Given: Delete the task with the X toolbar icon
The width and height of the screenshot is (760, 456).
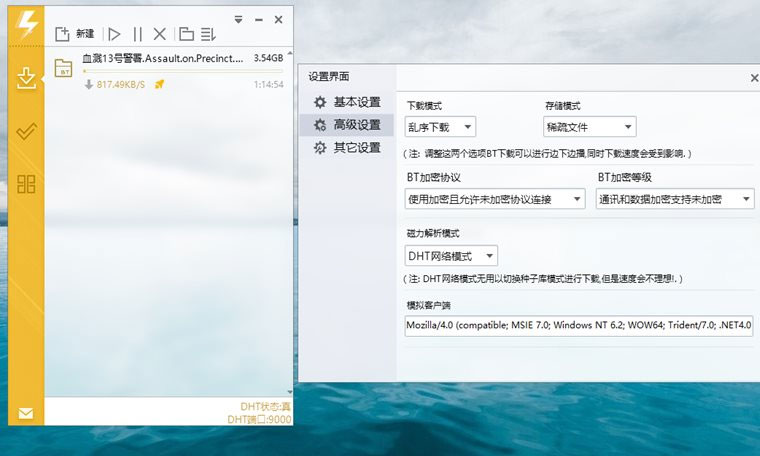Looking at the screenshot, I should pos(159,34).
